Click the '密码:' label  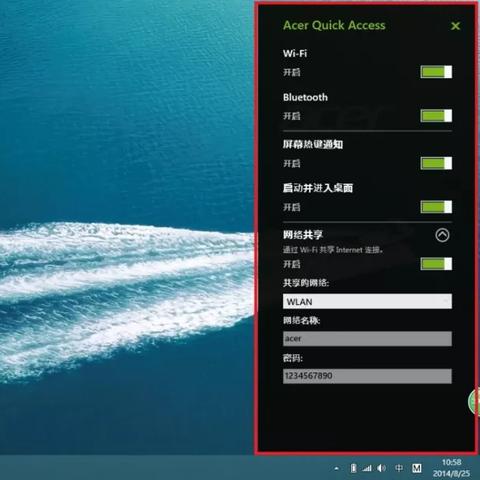tap(293, 358)
